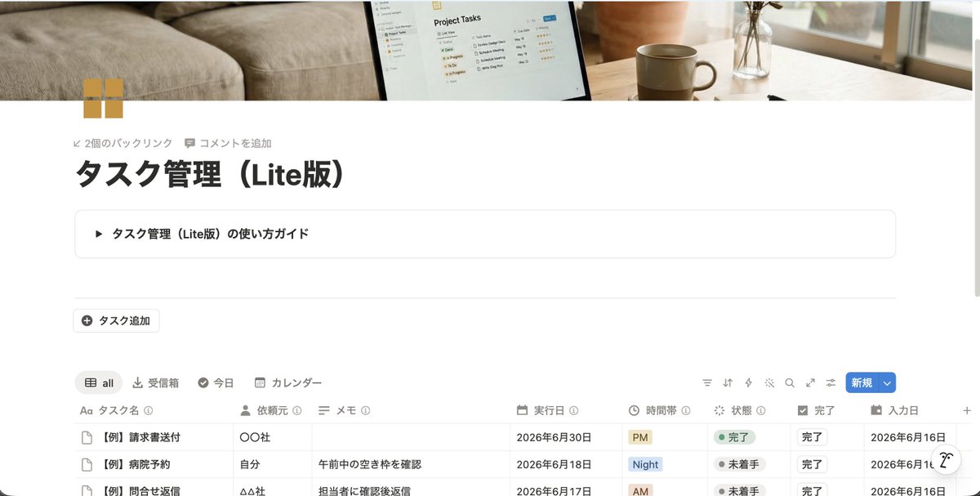Switch to the カレンダー view tab
980x496 pixels.
coord(288,382)
